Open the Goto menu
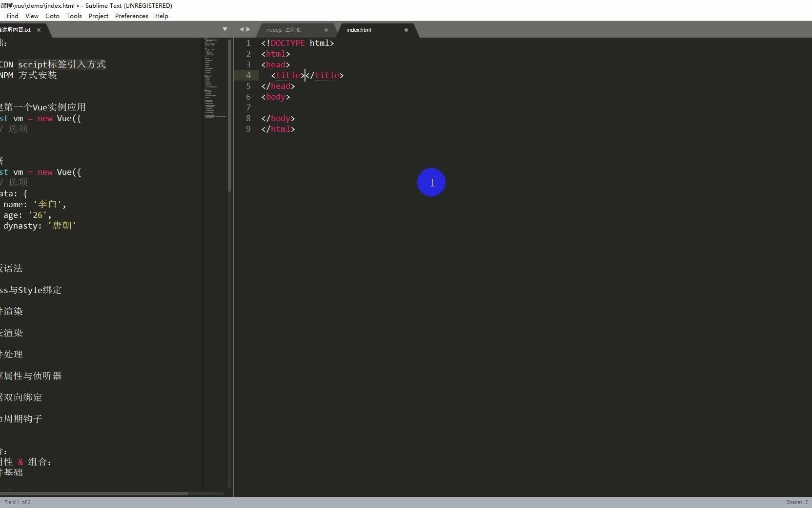This screenshot has width=812, height=508. (52, 16)
